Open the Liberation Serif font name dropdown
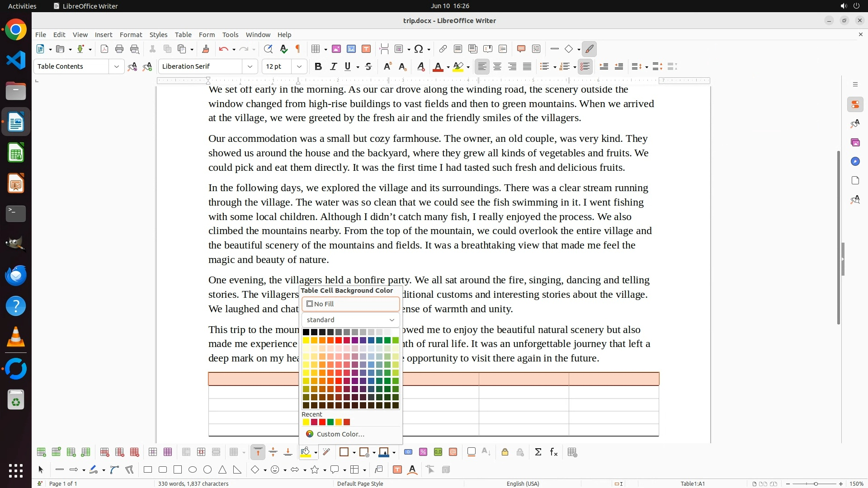 250,67
